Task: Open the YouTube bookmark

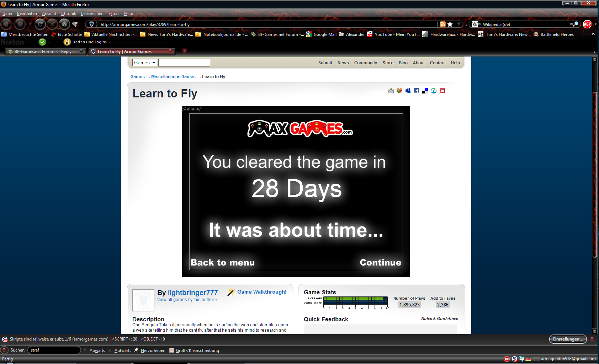Action: click(393, 34)
